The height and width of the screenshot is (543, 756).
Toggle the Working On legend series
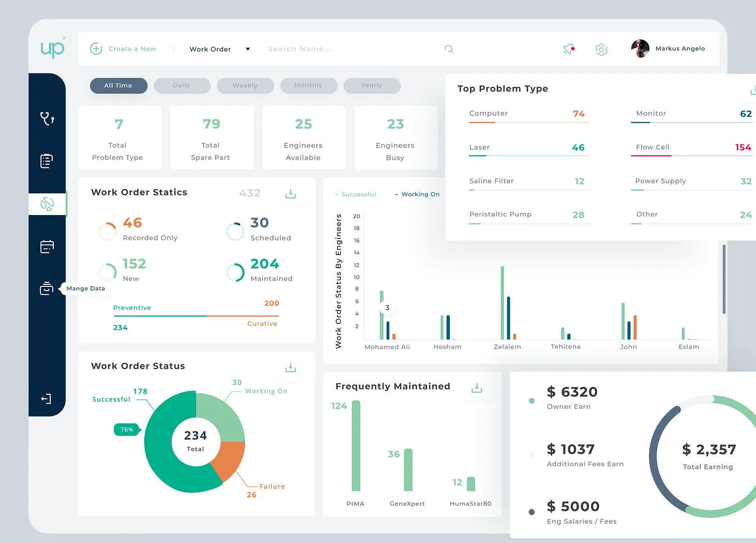coord(417,194)
